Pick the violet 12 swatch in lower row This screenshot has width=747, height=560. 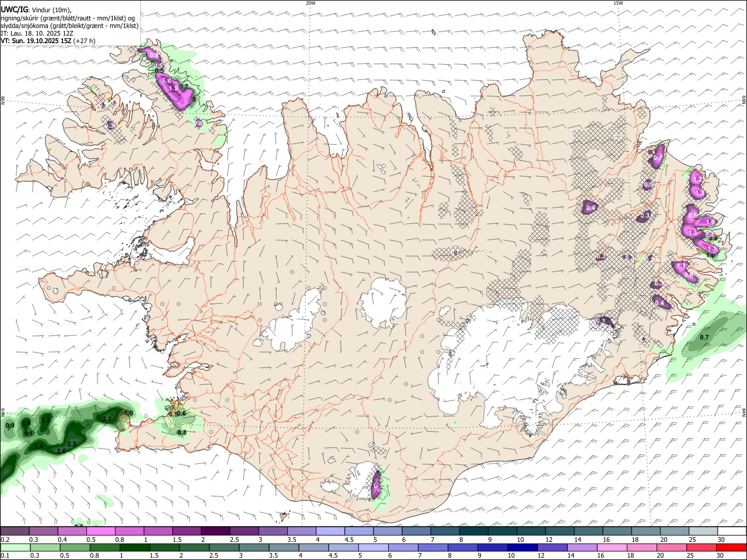[x=553, y=547]
